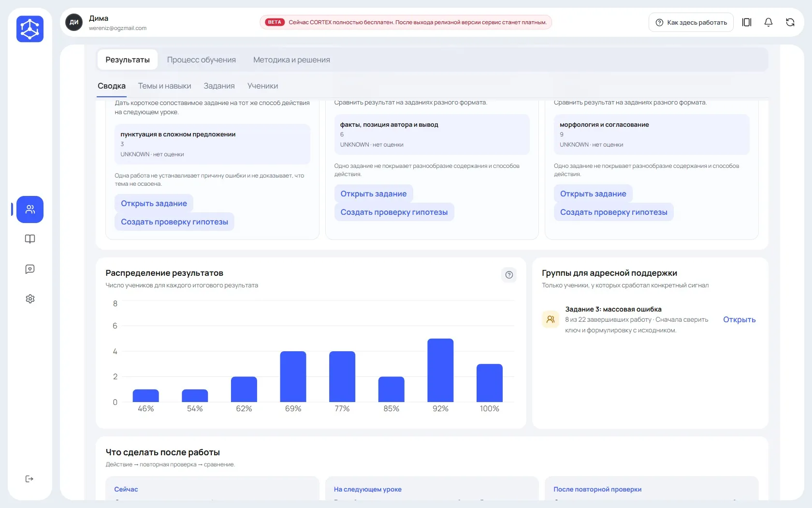812x508 pixels.
Task: Click the BETA notice banner
Action: click(x=406, y=22)
